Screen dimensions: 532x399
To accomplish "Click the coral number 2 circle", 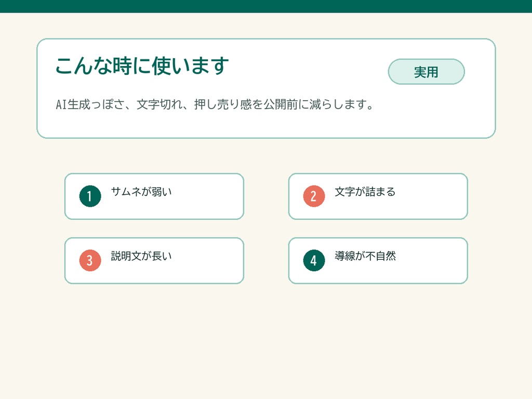I will click(x=314, y=196).
